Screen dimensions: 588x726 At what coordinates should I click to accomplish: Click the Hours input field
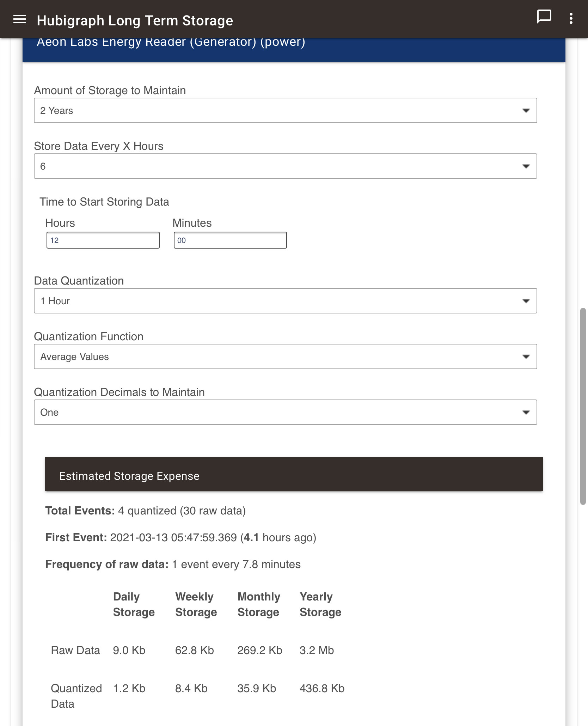(103, 240)
